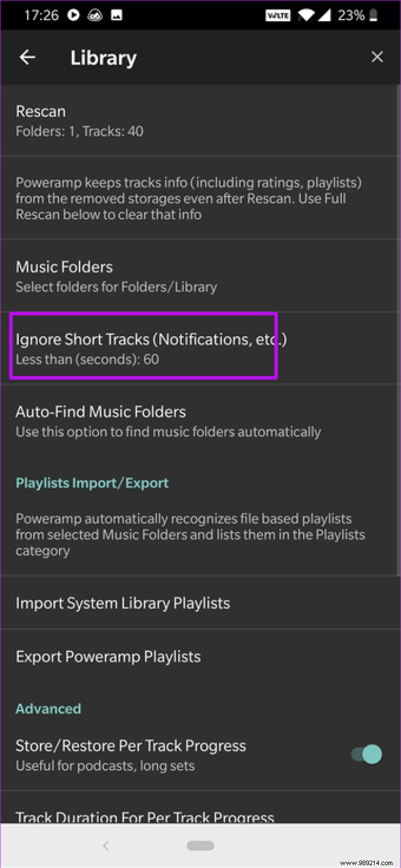
Task: Disable Store/Restore Per Track Progress
Action: tap(365, 754)
